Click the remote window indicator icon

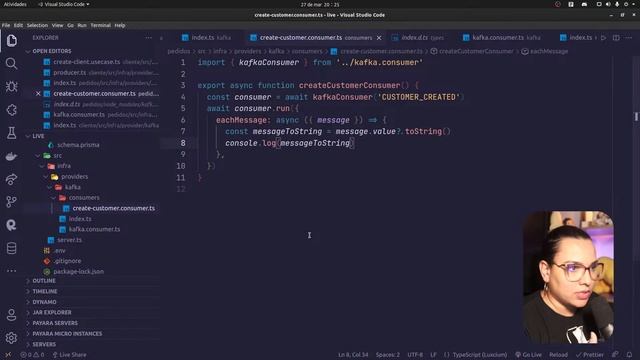click(x=8, y=355)
